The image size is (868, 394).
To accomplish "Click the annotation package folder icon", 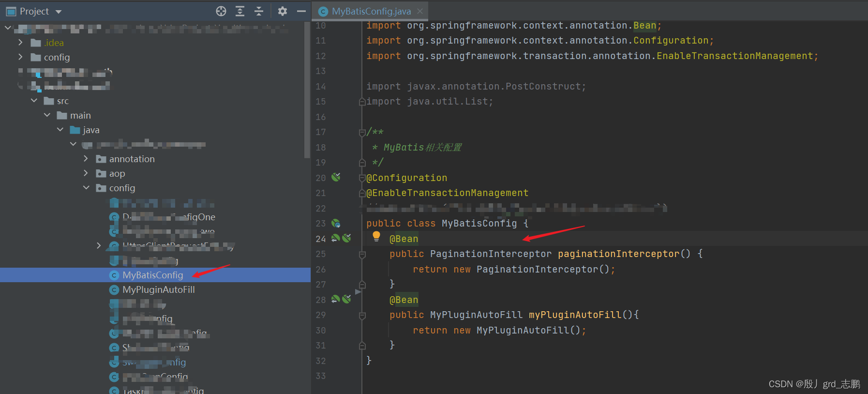I will pyautogui.click(x=101, y=159).
